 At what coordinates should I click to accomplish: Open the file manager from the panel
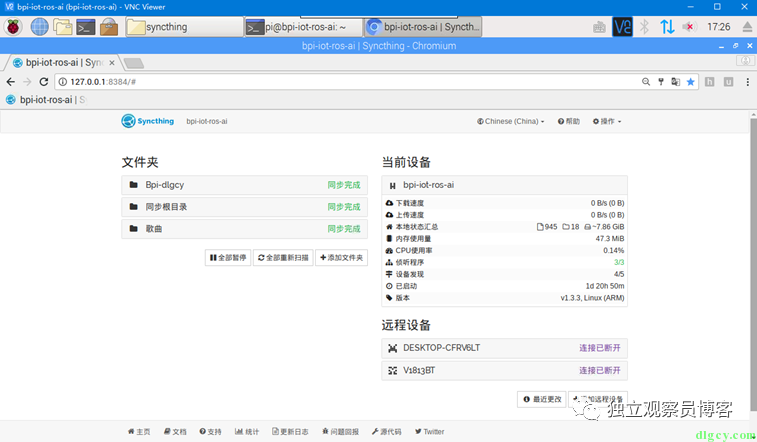pos(63,27)
